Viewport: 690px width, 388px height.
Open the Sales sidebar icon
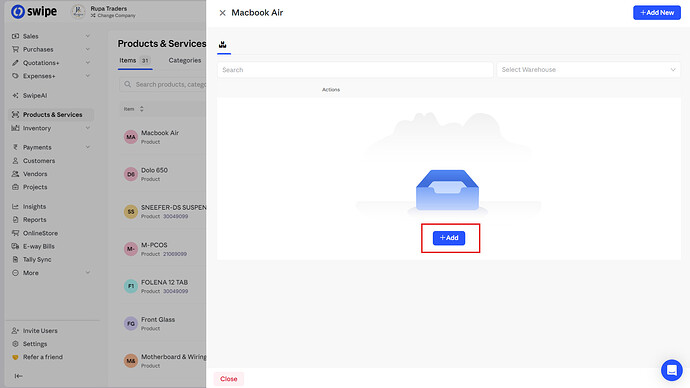pos(15,36)
